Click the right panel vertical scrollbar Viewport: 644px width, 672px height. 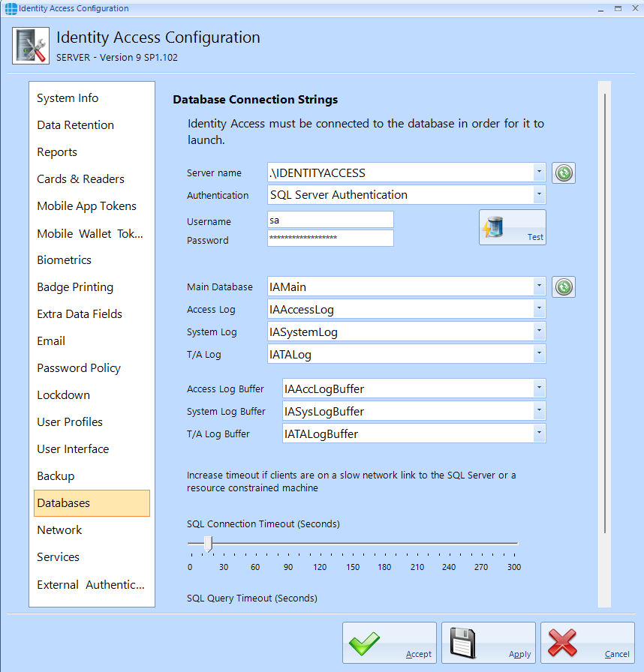pos(604,313)
